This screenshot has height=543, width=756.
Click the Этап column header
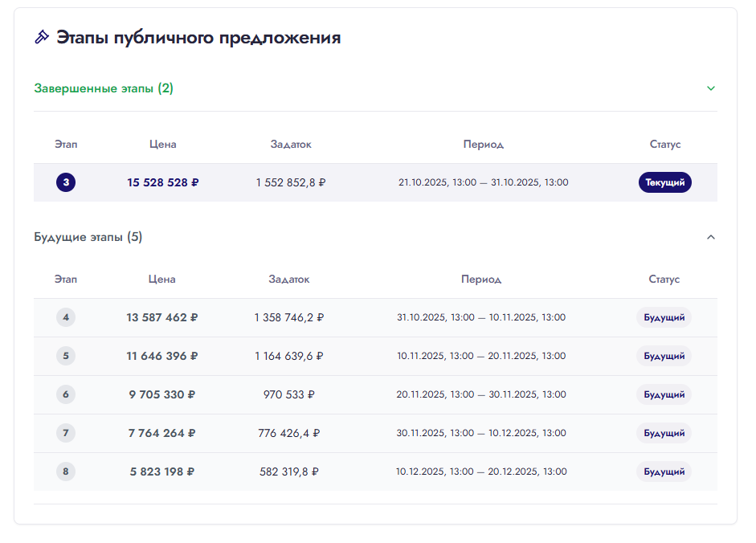point(66,145)
